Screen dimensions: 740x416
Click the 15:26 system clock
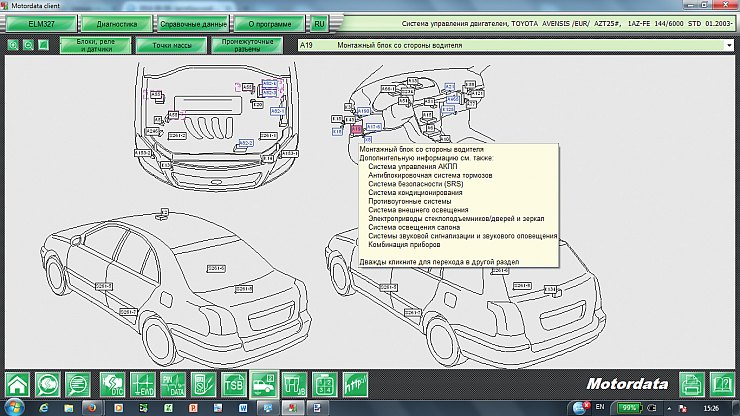pyautogui.click(x=711, y=408)
